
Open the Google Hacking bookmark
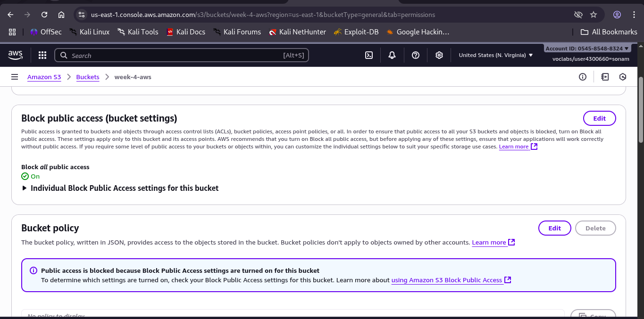[418, 32]
